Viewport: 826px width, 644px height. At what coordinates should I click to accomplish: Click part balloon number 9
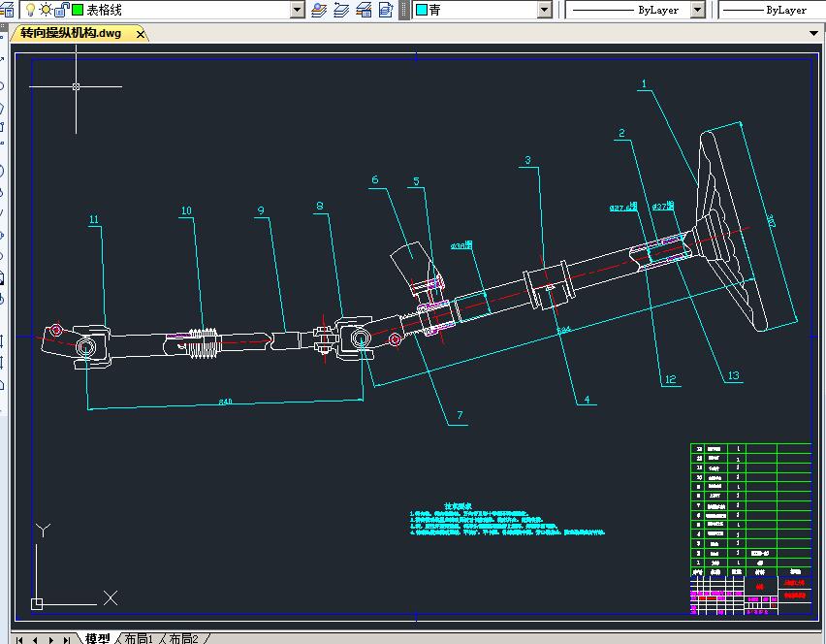coord(261,210)
